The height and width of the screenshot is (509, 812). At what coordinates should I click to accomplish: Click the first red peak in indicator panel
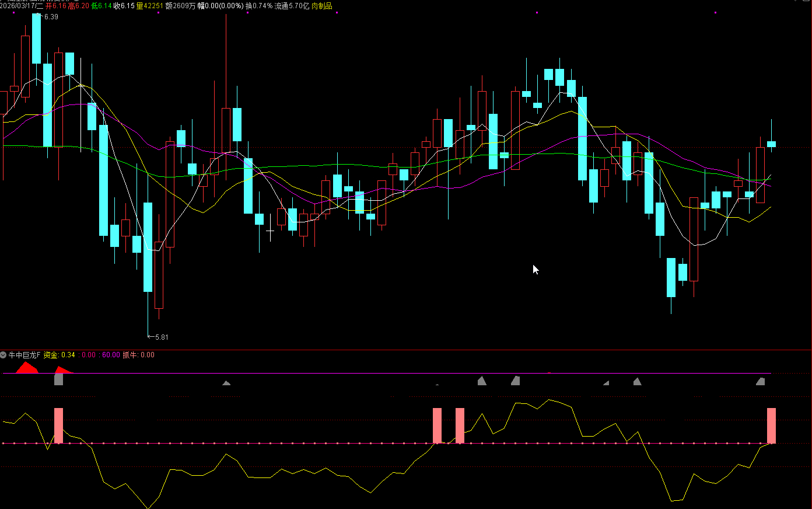coord(25,368)
